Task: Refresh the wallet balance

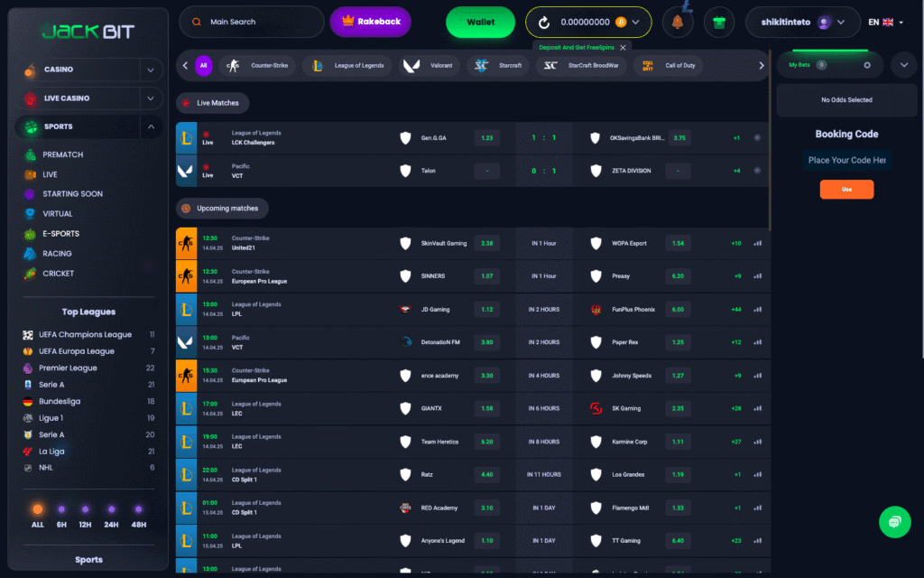Action: coord(544,23)
